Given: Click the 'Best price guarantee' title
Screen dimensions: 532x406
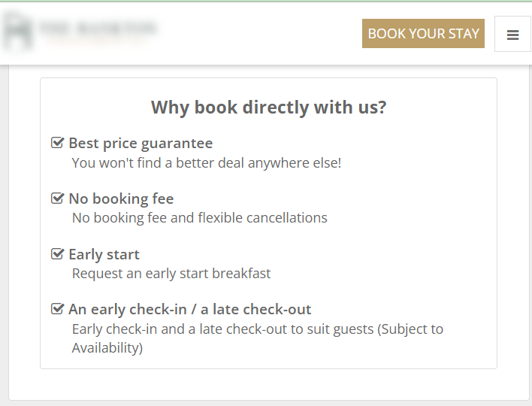Looking at the screenshot, I should point(141,143).
